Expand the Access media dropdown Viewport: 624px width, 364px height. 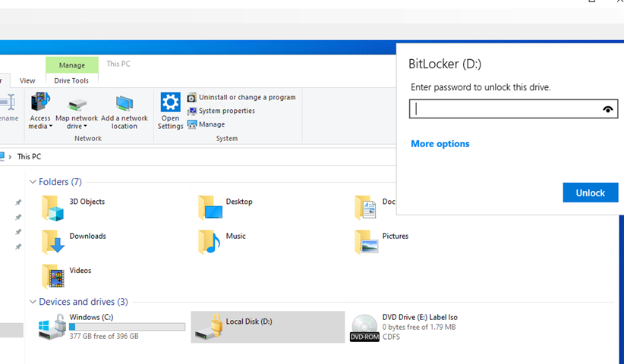(x=40, y=127)
